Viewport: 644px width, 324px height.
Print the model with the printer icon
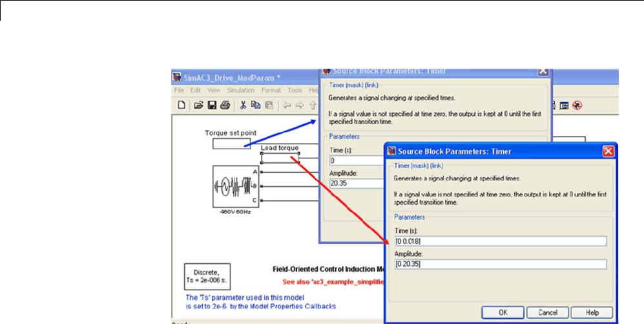[x=225, y=105]
